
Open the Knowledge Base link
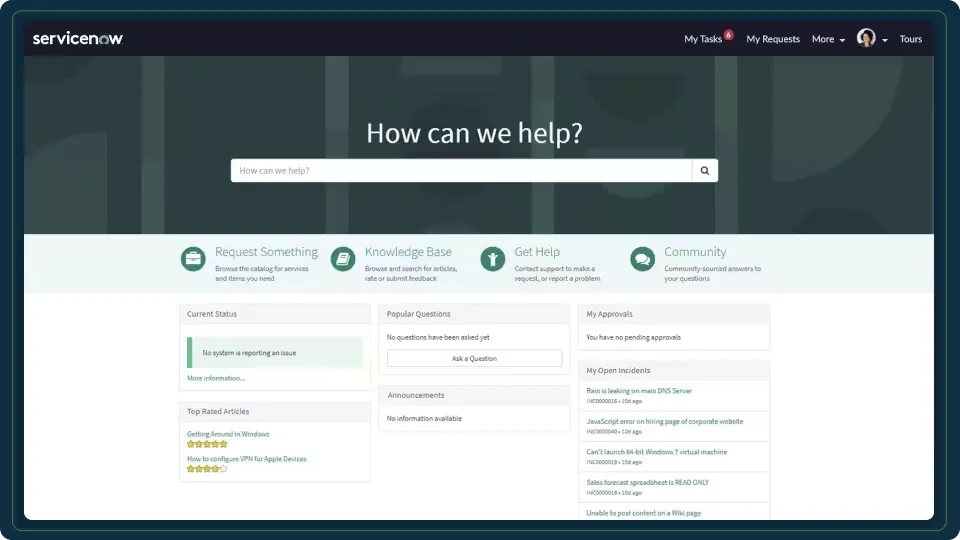(408, 252)
